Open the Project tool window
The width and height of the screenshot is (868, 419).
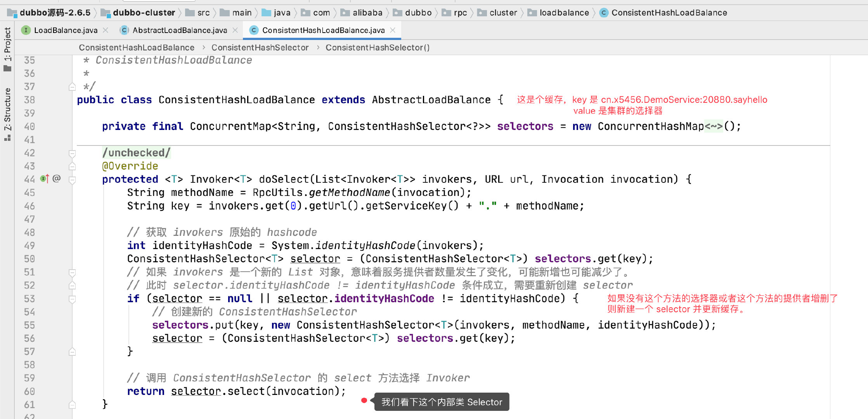[7, 49]
